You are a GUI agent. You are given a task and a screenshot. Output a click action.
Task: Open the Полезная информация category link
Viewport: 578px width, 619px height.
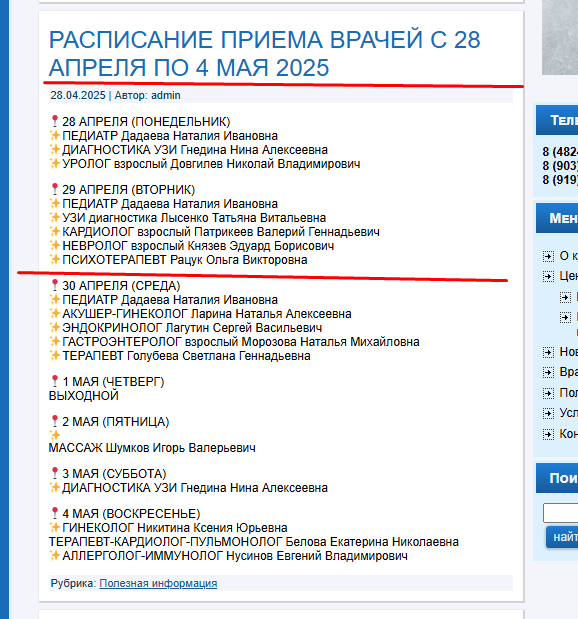[x=158, y=583]
